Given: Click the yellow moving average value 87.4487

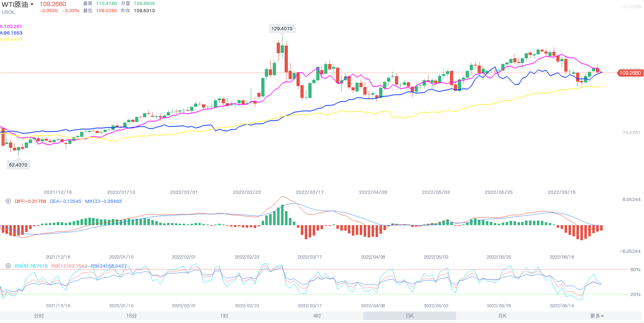Looking at the screenshot, I should tap(11, 40).
